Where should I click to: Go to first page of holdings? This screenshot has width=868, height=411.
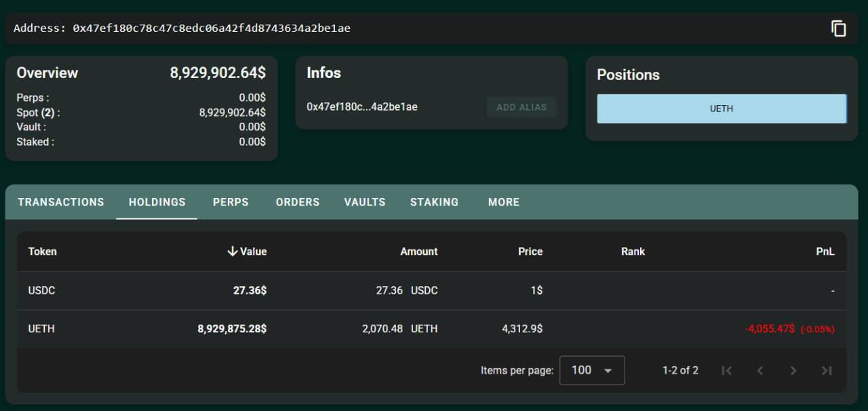[726, 370]
